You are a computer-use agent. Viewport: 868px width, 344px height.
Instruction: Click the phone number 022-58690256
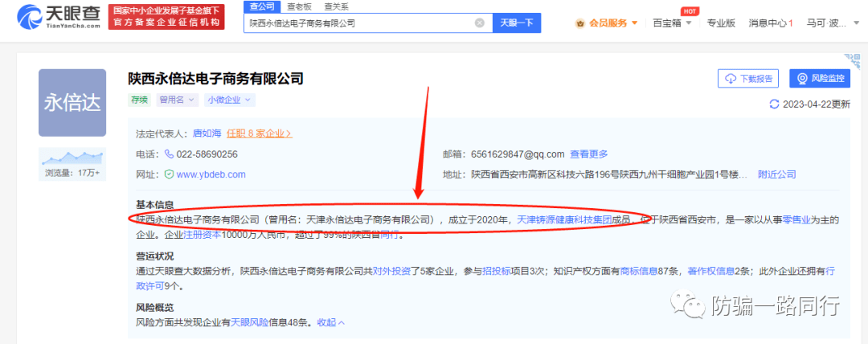pyautogui.click(x=207, y=154)
